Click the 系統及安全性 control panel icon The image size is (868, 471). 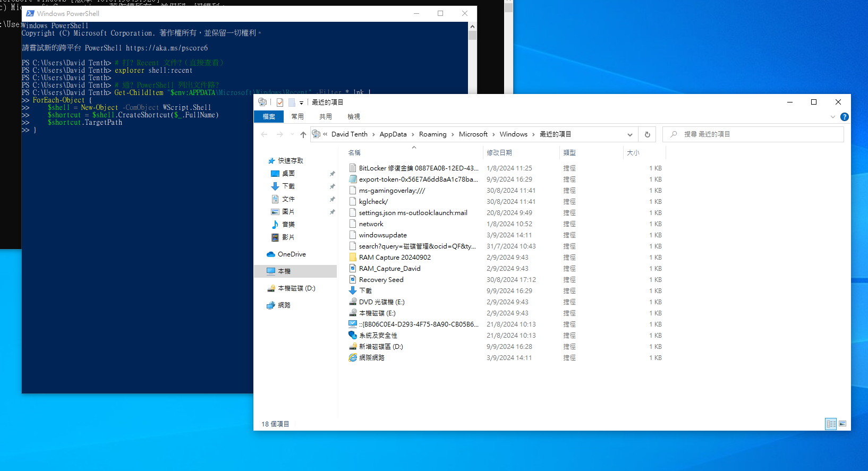[353, 336]
